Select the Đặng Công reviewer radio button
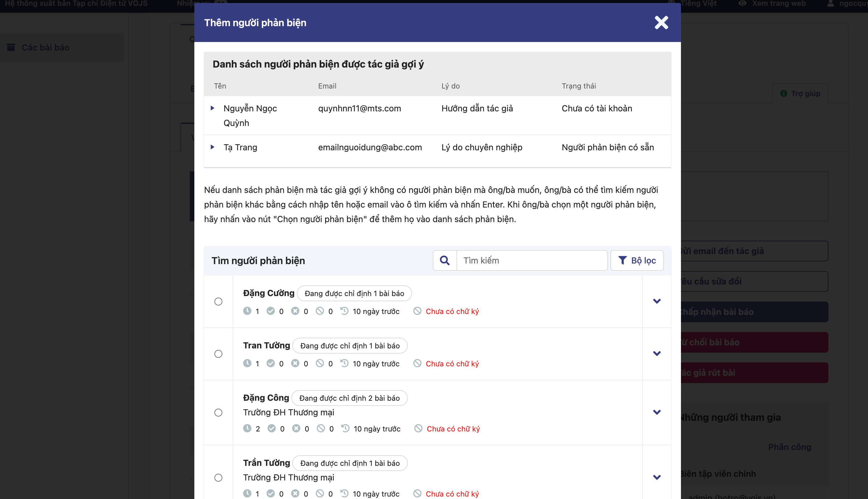The image size is (868, 499). pyautogui.click(x=218, y=413)
